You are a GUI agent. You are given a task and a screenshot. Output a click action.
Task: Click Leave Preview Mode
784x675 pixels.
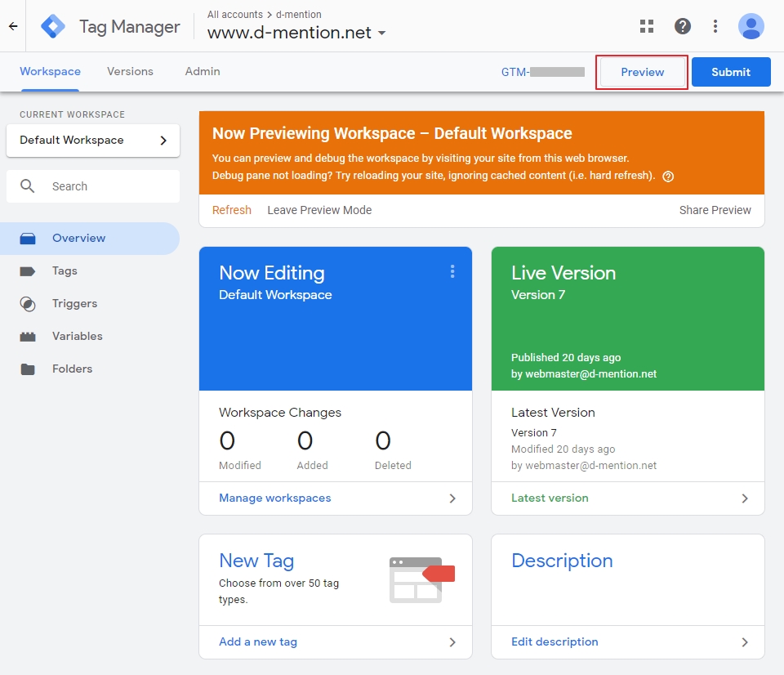[319, 210]
